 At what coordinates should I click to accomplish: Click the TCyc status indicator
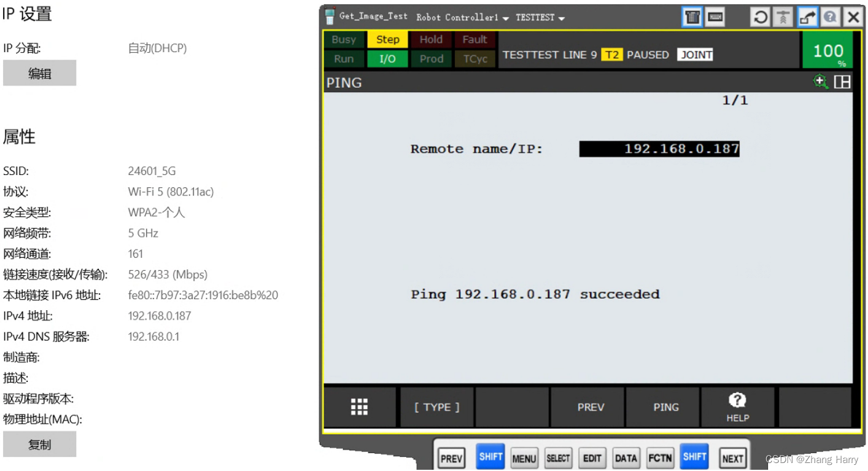pyautogui.click(x=475, y=59)
